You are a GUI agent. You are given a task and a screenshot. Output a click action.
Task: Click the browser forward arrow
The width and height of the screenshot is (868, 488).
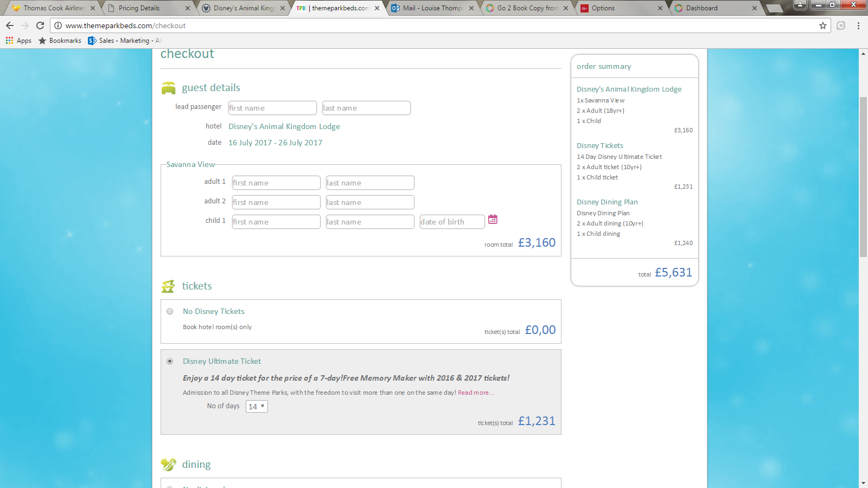[25, 25]
